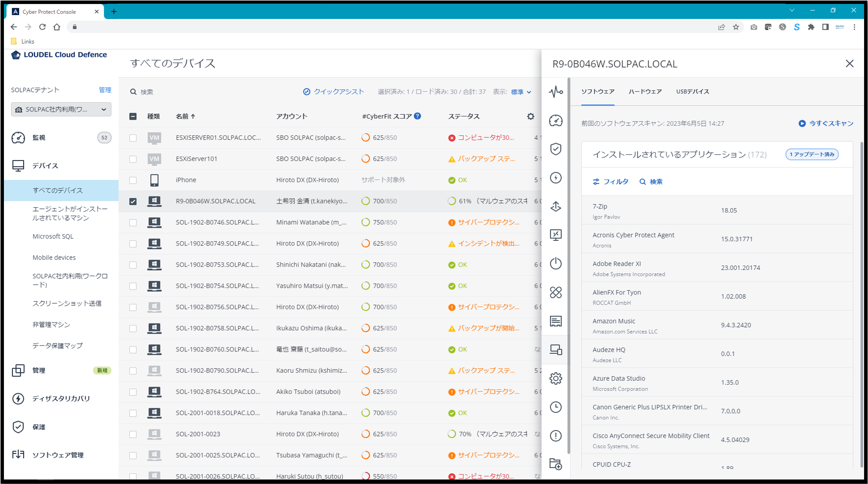868x484 pixels.
Task: Click the browser home button
Action: click(x=57, y=27)
